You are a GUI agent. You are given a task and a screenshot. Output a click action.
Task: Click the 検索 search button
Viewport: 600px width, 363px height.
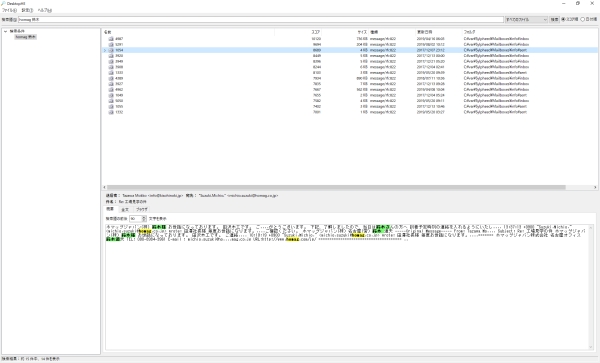point(554,20)
